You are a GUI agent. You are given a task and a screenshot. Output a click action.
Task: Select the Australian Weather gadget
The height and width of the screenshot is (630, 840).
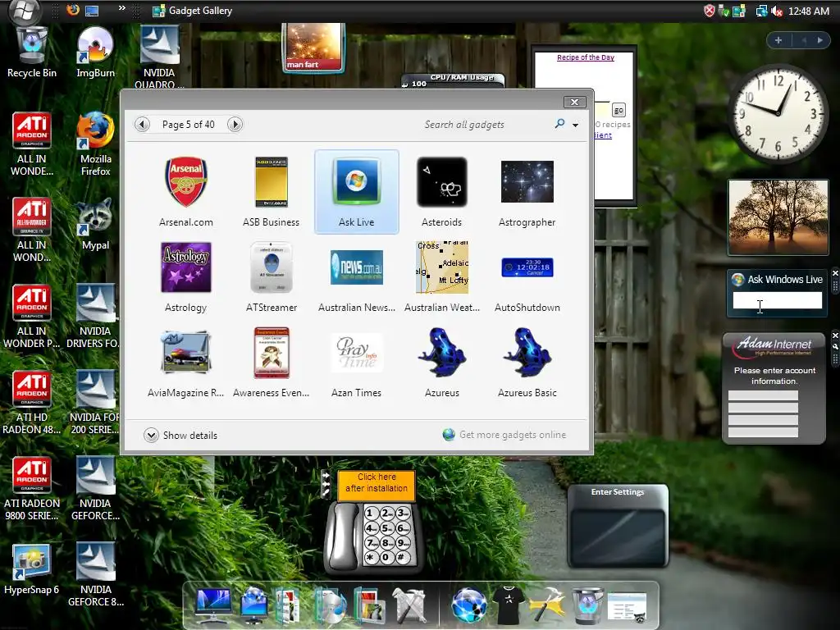[x=441, y=277]
